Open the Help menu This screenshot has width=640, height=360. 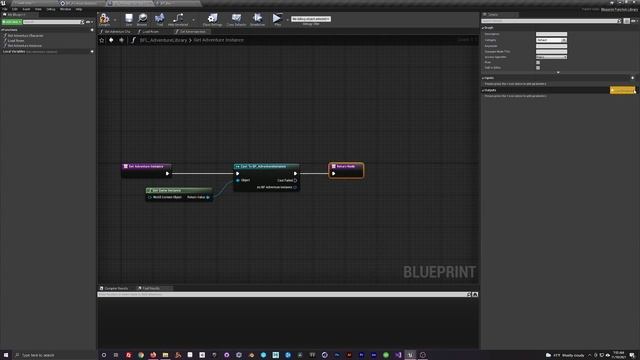[x=79, y=9]
